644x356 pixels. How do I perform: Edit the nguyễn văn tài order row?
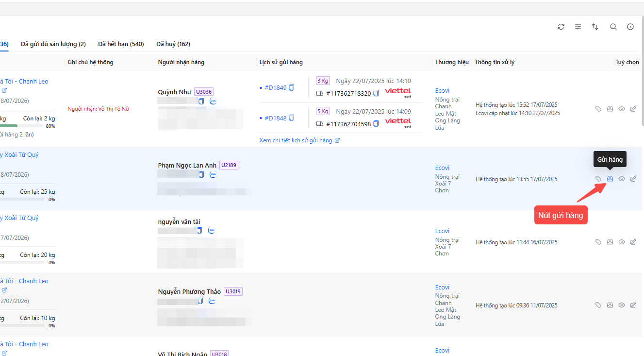click(633, 242)
